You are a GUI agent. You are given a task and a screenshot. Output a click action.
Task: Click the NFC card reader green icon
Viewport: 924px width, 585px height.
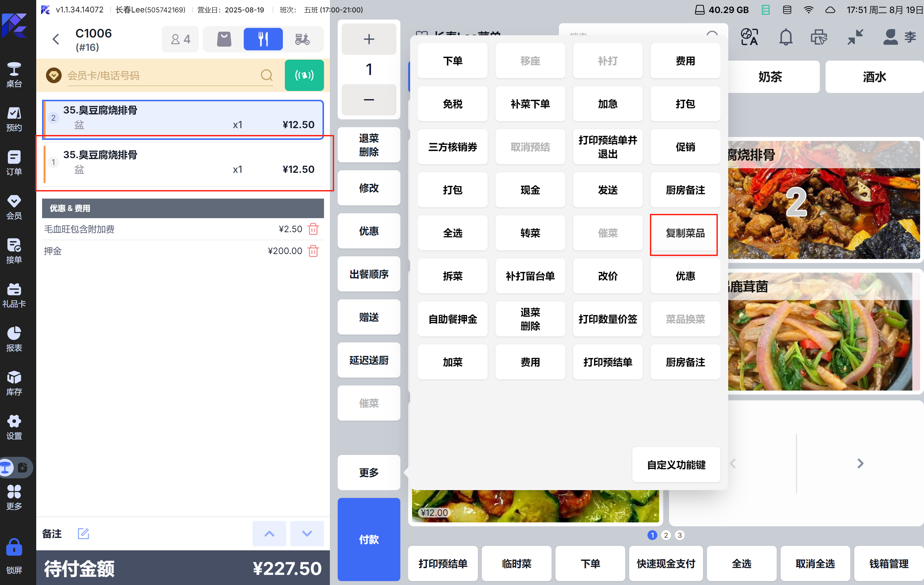point(304,75)
